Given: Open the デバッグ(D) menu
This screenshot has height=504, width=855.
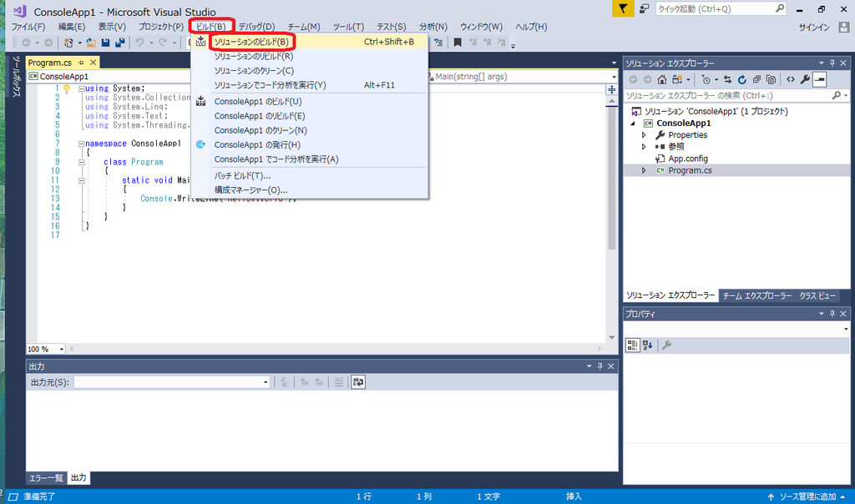Looking at the screenshot, I should tap(256, 27).
